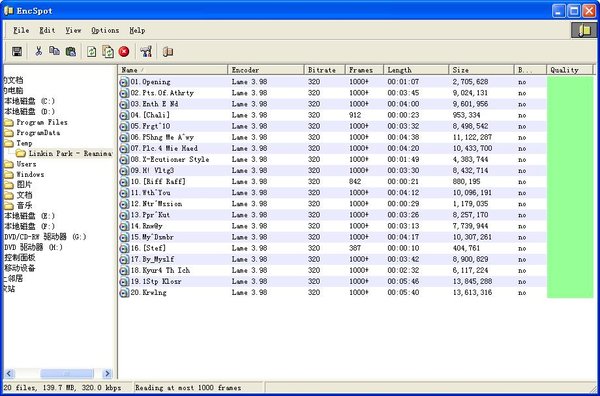The height and width of the screenshot is (396, 600).
Task: Click the Windows folder icon
Action: 9,174
